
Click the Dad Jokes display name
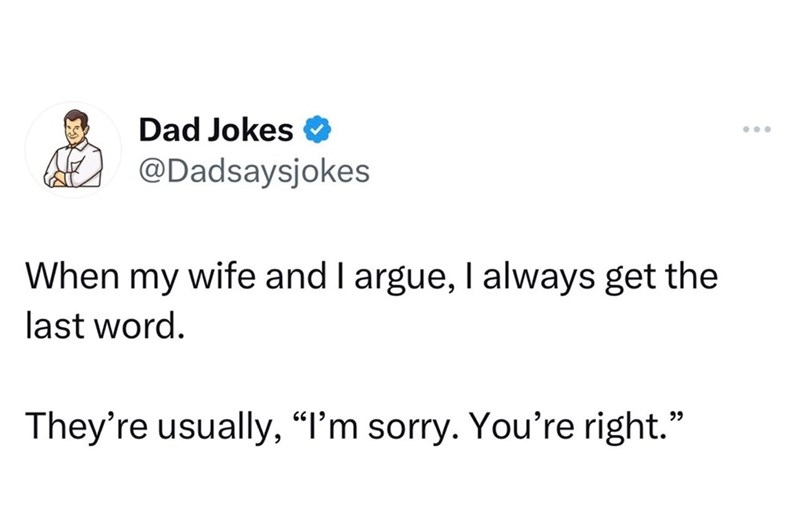[217, 130]
